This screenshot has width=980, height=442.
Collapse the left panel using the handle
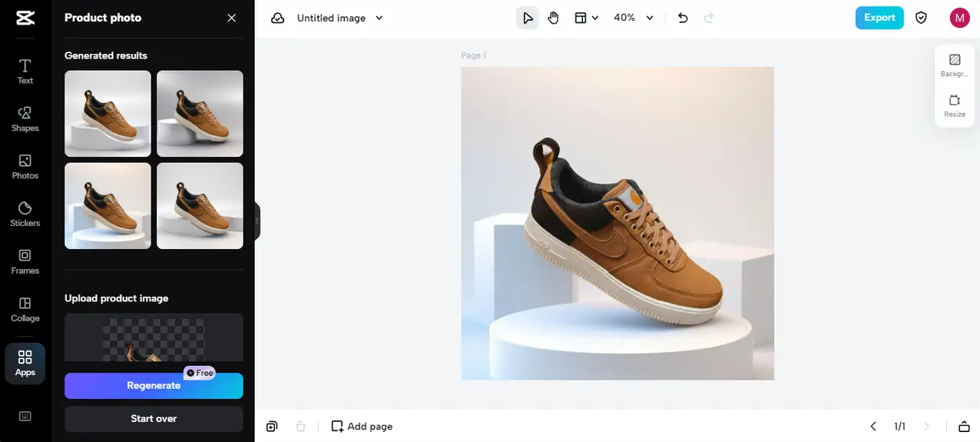(x=257, y=221)
